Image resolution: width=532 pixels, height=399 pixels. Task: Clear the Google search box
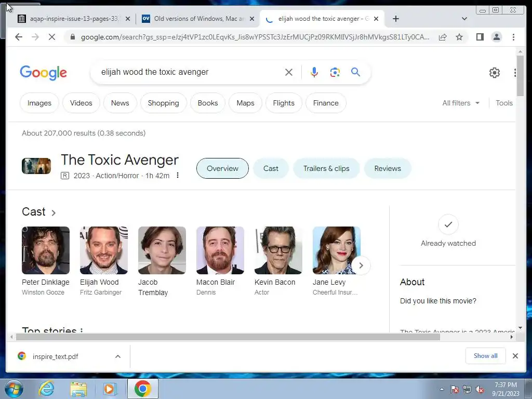coord(289,72)
